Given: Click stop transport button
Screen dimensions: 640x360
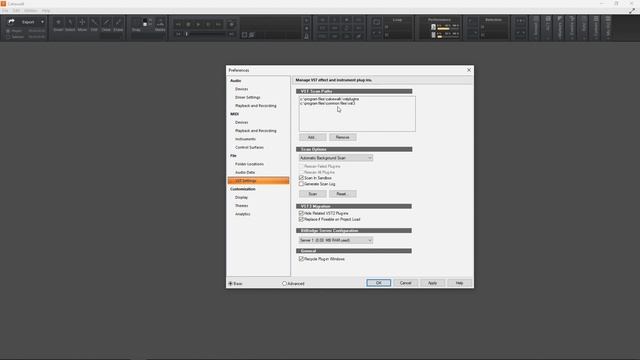Looking at the screenshot, I should pyautogui.click(x=188, y=24).
